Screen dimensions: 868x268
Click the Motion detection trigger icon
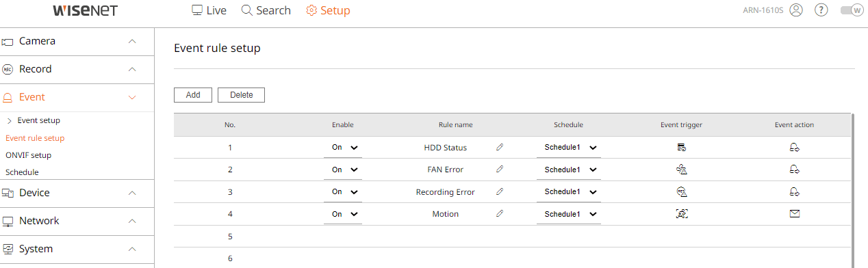[681, 213]
